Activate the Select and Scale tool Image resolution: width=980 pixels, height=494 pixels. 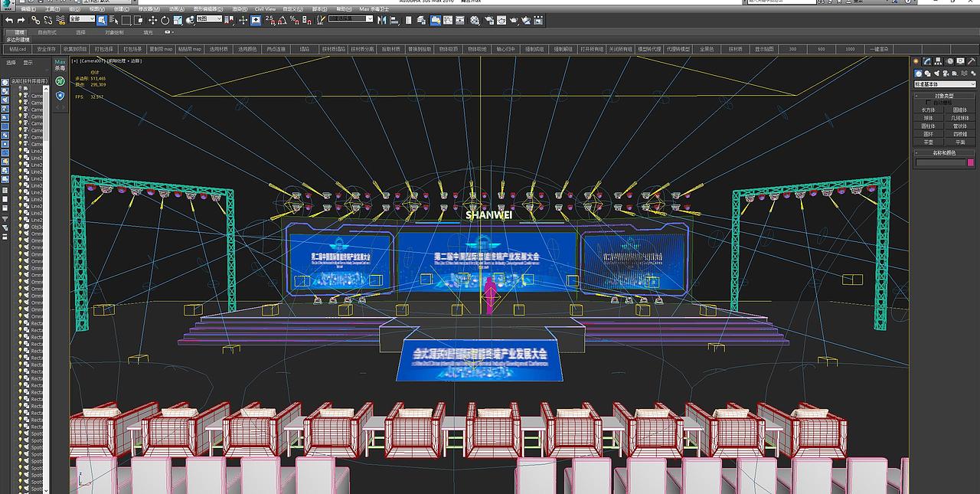pyautogui.click(x=178, y=20)
